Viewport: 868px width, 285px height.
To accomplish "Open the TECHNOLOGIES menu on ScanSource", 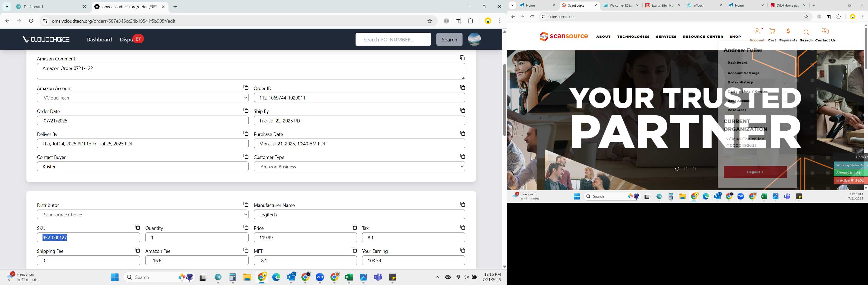I will pos(633,37).
